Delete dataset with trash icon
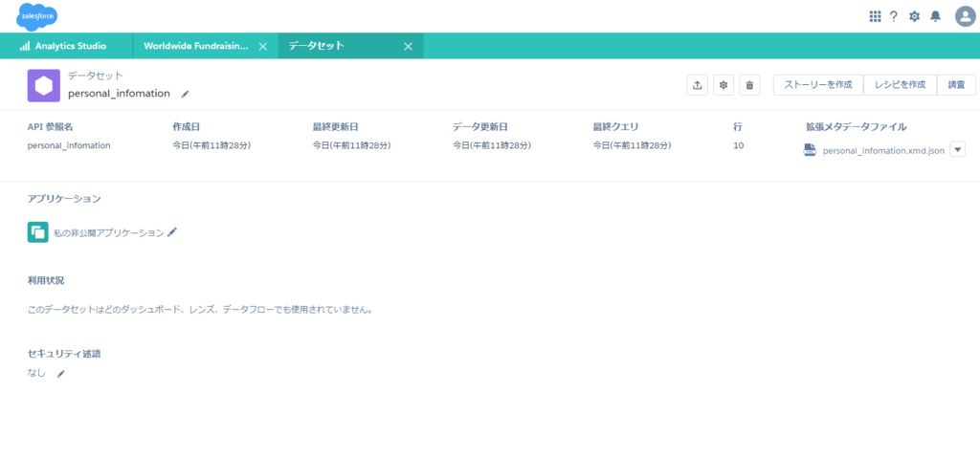Image resolution: width=980 pixels, height=459 pixels. [749, 85]
